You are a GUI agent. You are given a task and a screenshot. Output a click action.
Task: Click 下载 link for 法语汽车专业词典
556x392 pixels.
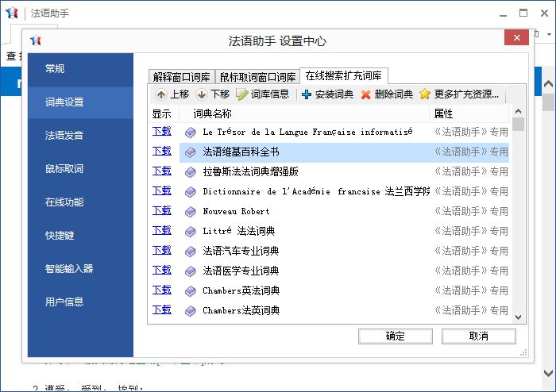click(x=162, y=250)
